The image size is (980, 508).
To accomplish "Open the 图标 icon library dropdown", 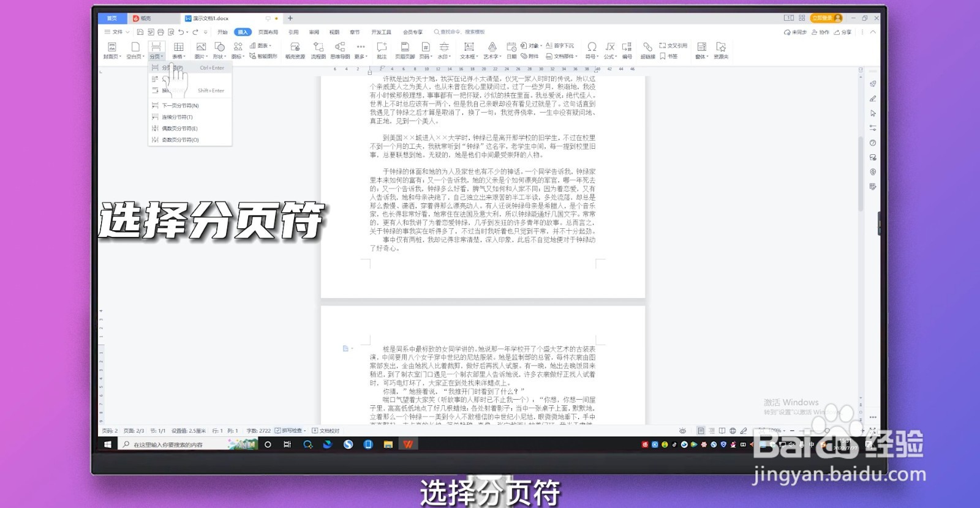I will [x=238, y=50].
